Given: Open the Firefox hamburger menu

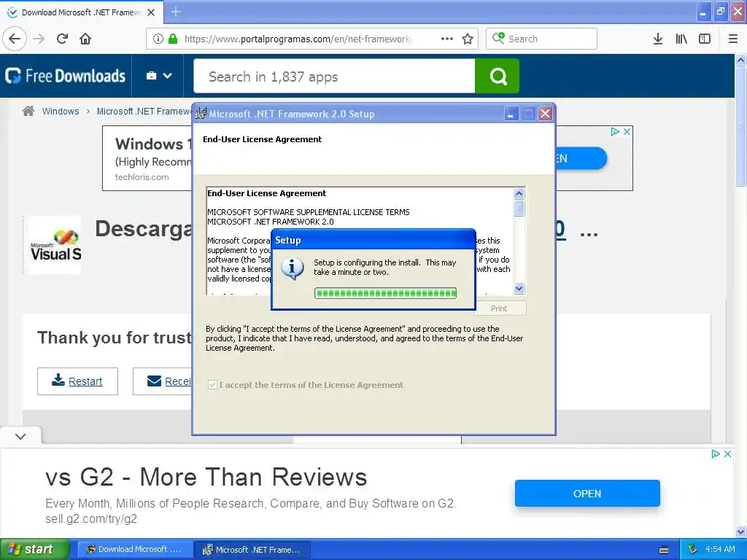Looking at the screenshot, I should point(733,39).
